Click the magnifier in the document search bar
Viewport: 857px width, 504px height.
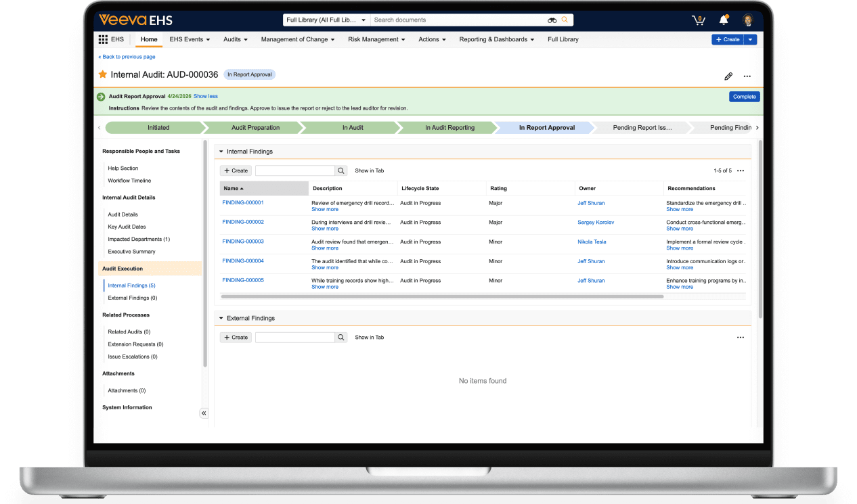[x=565, y=20]
